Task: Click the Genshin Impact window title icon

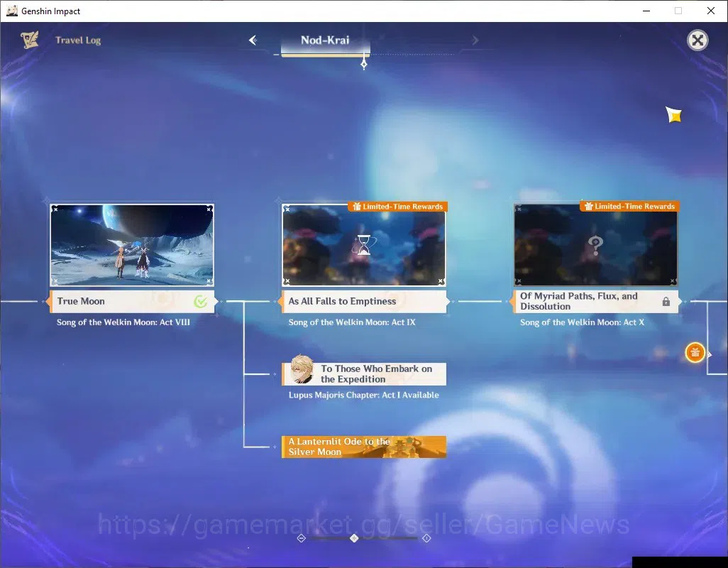Action: 12,11
